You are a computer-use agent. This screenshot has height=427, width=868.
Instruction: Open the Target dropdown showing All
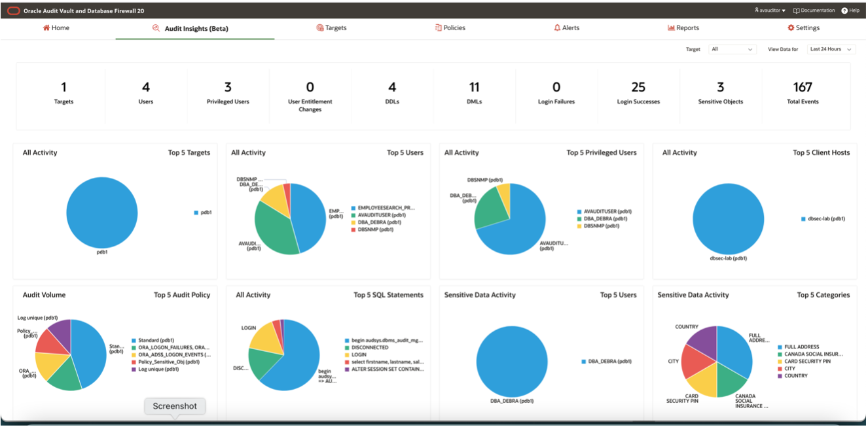pos(731,49)
